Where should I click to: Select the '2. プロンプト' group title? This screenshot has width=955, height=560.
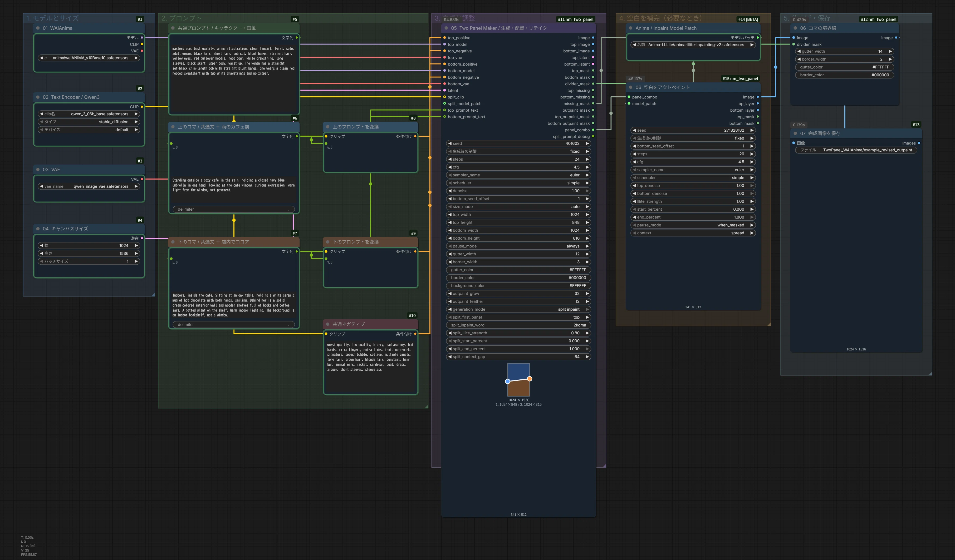pos(182,18)
